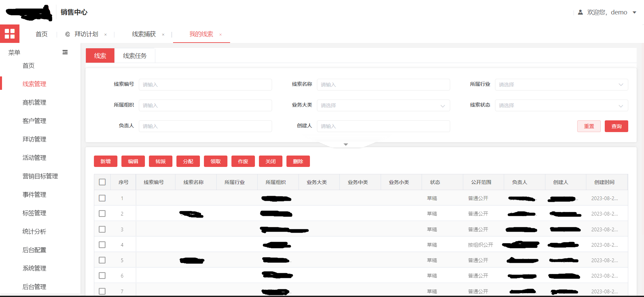Click the 创建人 input field
This screenshot has width=644, height=297.
[383, 126]
